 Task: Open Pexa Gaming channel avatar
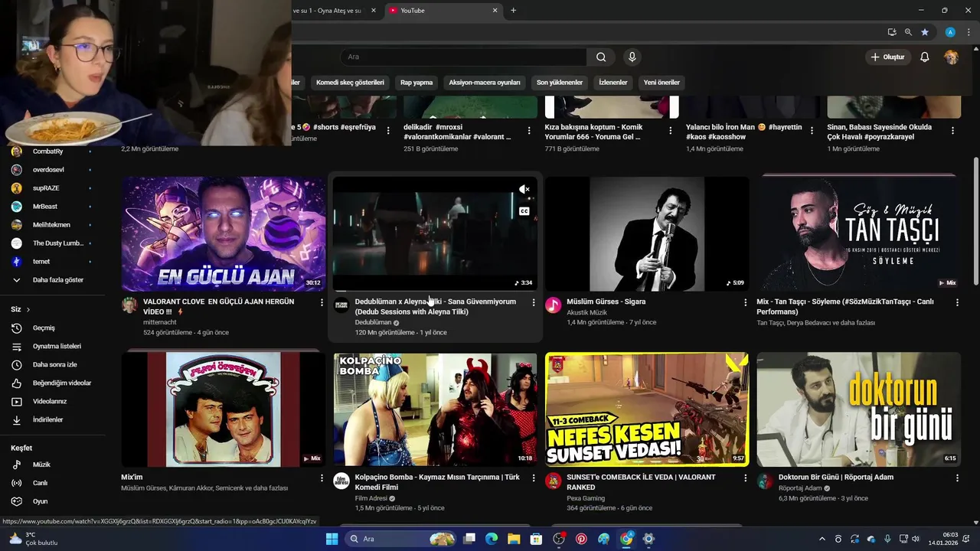(553, 481)
